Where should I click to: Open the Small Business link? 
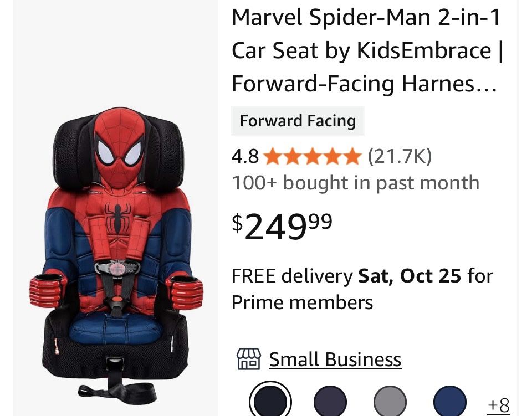pos(335,359)
